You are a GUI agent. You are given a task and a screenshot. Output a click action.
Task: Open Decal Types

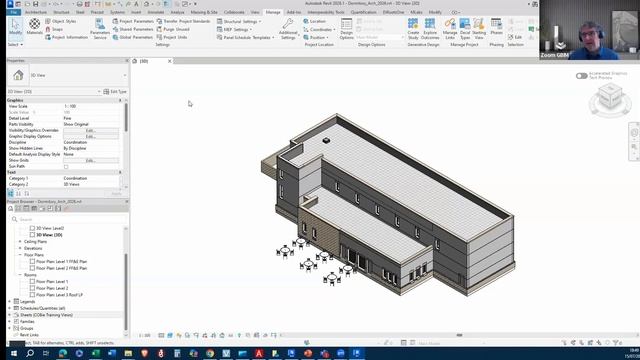click(x=465, y=29)
